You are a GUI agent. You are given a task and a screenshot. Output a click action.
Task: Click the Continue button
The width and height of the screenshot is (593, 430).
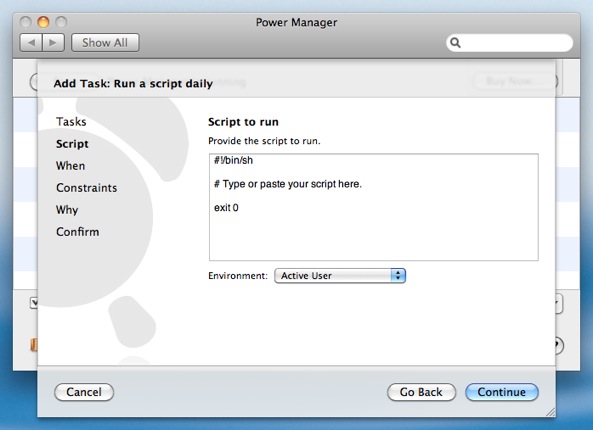(x=502, y=392)
